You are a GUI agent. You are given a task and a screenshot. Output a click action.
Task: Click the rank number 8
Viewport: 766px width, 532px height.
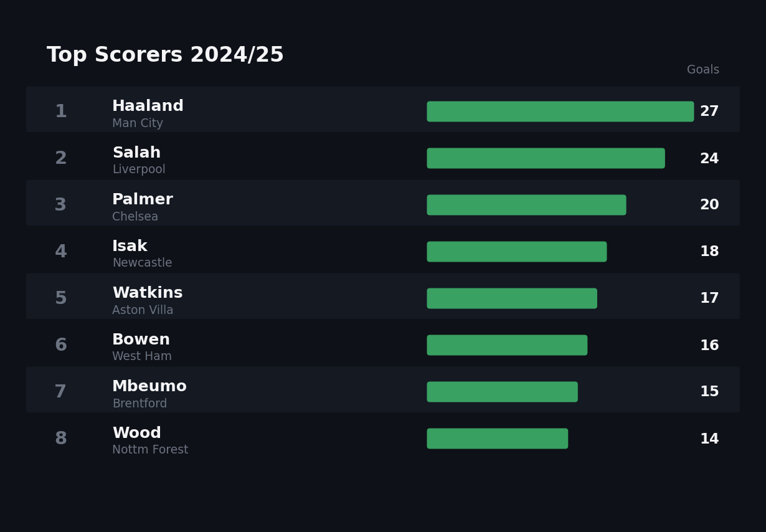click(x=60, y=439)
